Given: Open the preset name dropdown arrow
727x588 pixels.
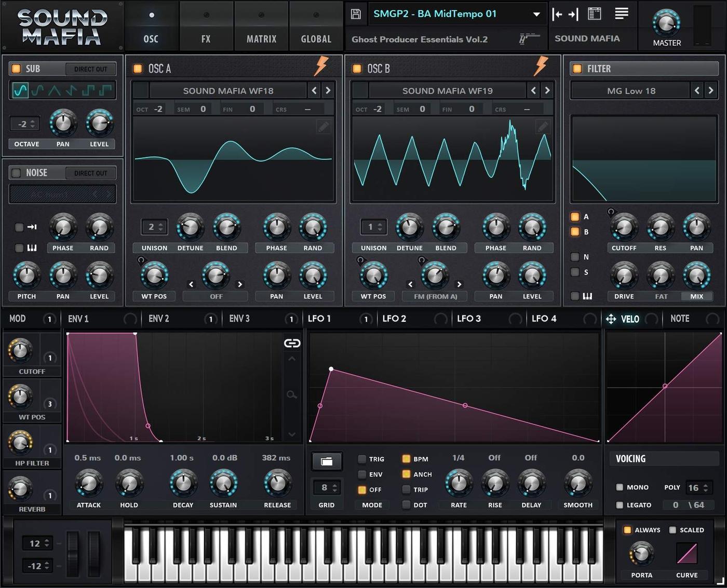Looking at the screenshot, I should tap(536, 15).
